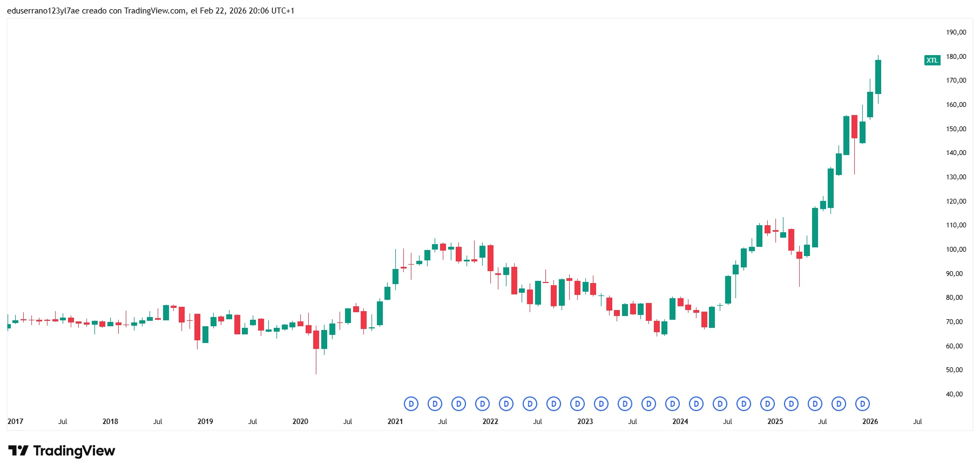Open dividend marker nearest the 2023 label
The image size is (980, 471).
577,403
